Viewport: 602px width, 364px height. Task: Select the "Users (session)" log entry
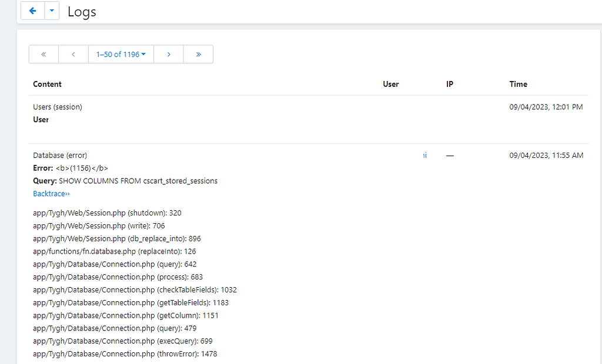tap(58, 107)
